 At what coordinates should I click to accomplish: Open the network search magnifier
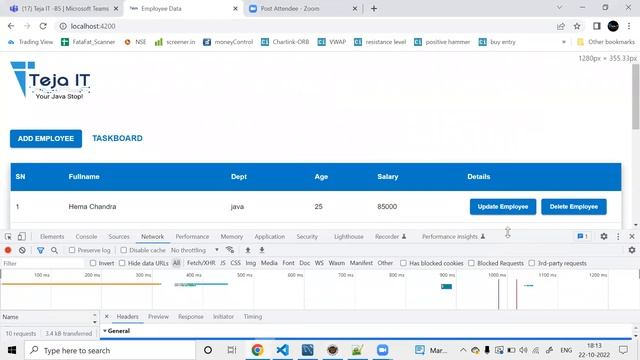pyautogui.click(x=54, y=250)
